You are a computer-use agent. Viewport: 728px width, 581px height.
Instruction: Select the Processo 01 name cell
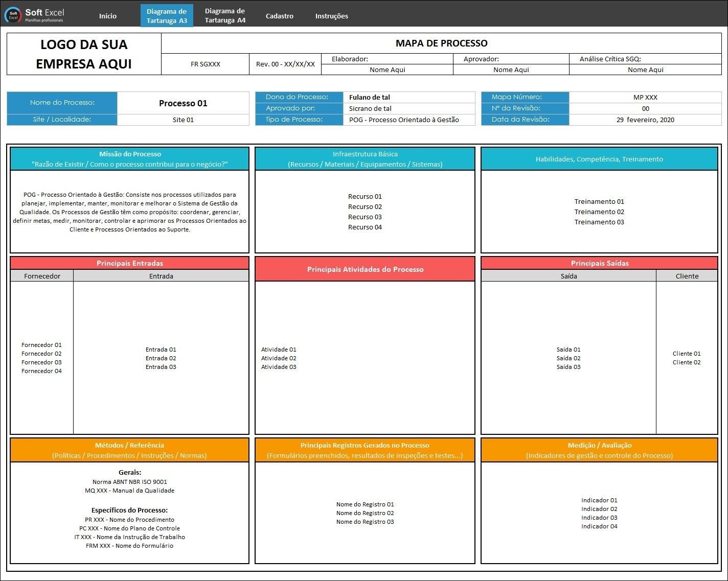click(183, 103)
